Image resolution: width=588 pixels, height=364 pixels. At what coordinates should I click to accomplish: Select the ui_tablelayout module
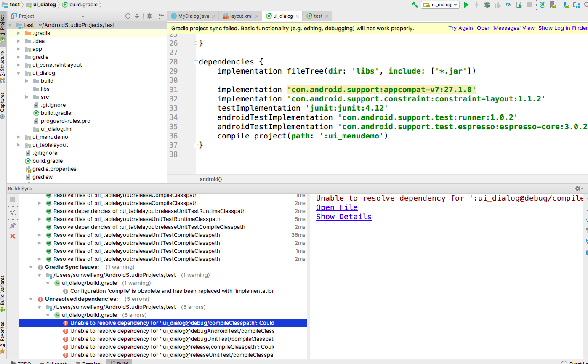click(50, 145)
